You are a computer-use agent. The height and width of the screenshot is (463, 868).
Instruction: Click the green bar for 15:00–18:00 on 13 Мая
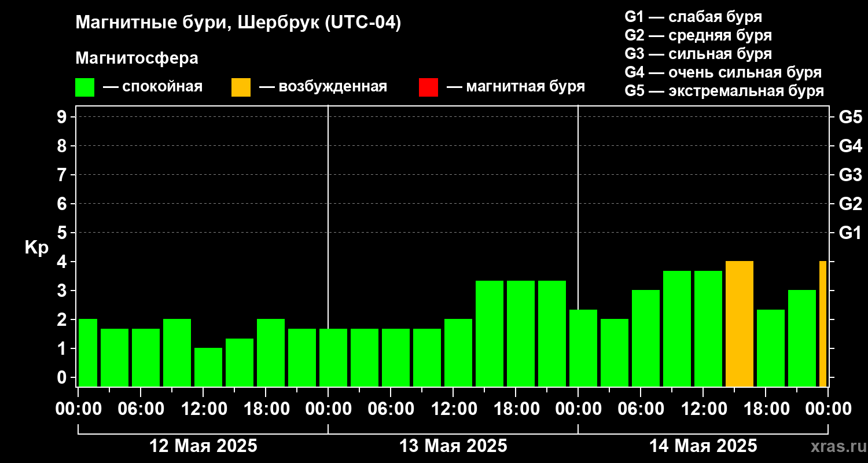[490, 334]
